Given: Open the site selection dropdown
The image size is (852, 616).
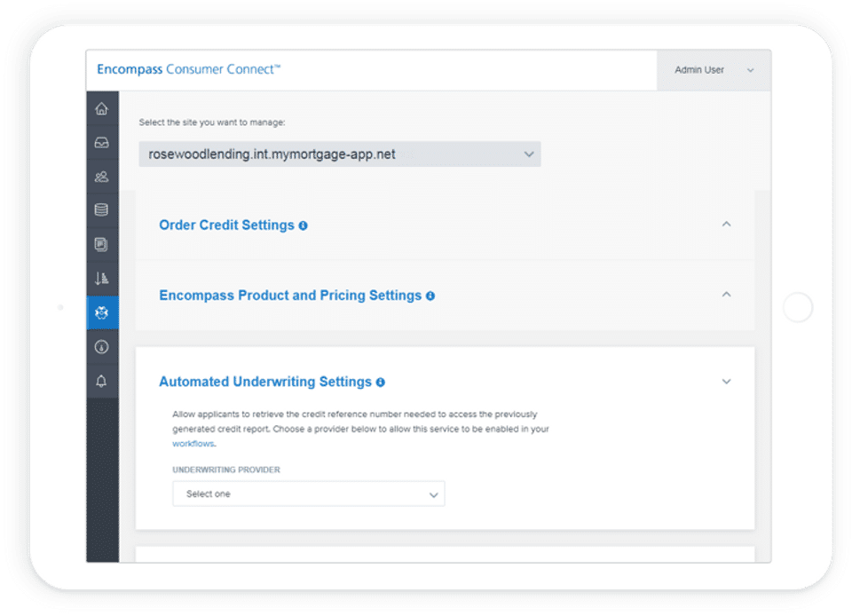Looking at the screenshot, I should pyautogui.click(x=340, y=154).
